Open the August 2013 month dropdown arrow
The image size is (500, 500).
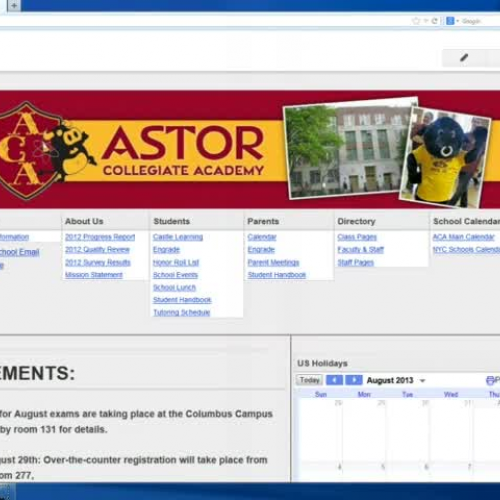coord(422,381)
